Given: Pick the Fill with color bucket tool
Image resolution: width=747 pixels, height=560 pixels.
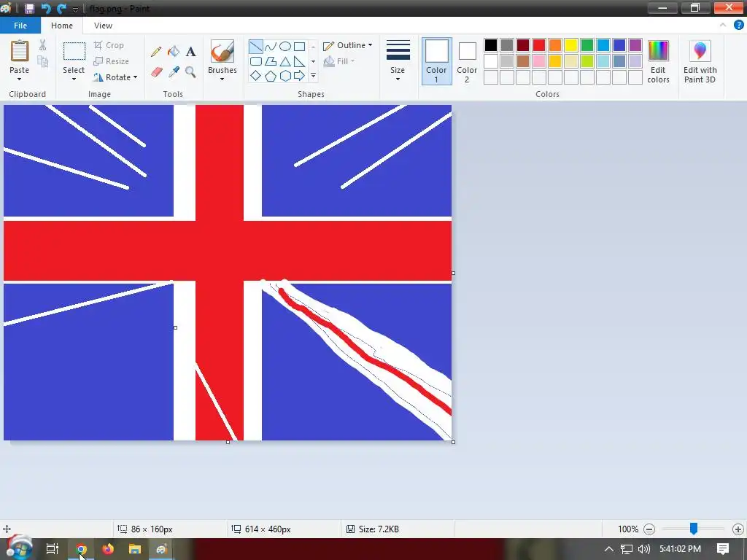Looking at the screenshot, I should click(x=174, y=52).
